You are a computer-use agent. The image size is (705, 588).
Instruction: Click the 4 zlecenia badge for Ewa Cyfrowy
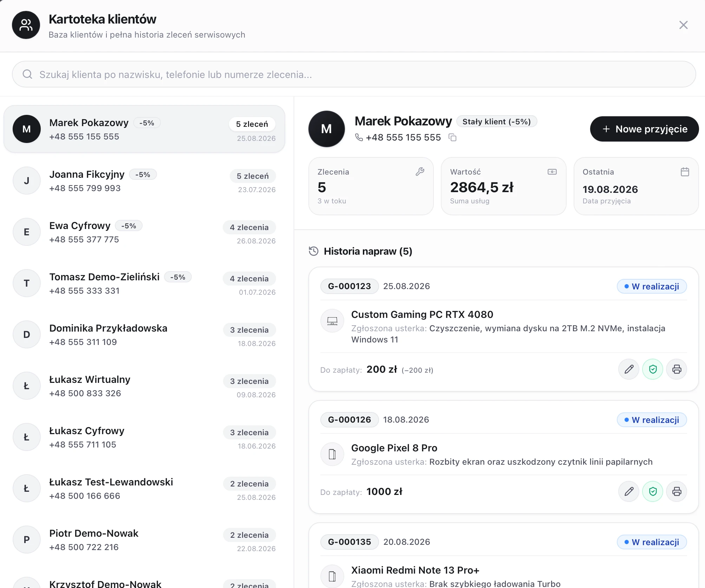(x=249, y=227)
